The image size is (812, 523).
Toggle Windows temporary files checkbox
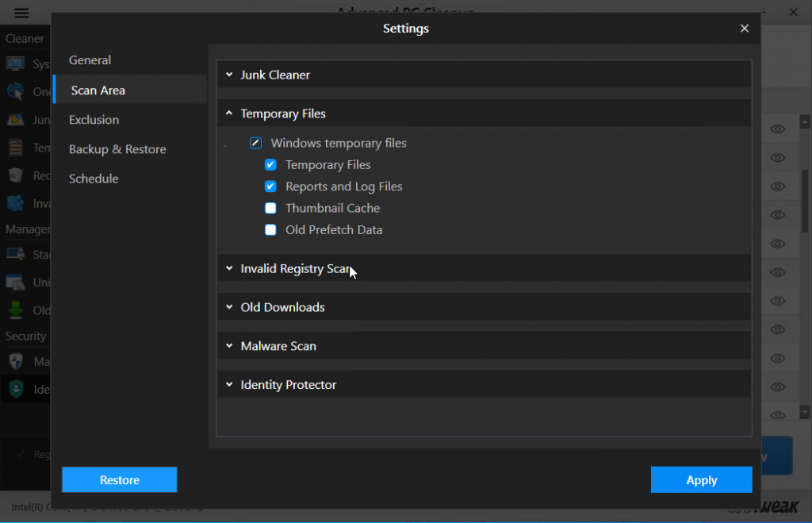255,143
